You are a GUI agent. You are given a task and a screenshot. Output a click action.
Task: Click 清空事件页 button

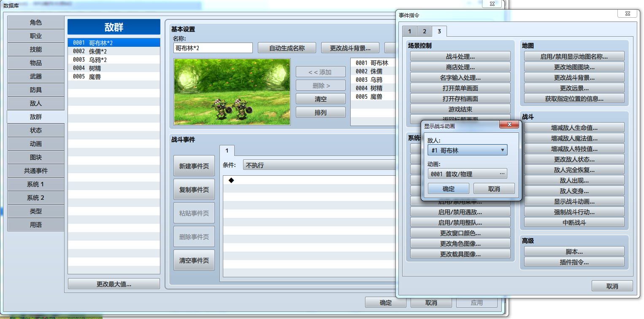tap(194, 260)
